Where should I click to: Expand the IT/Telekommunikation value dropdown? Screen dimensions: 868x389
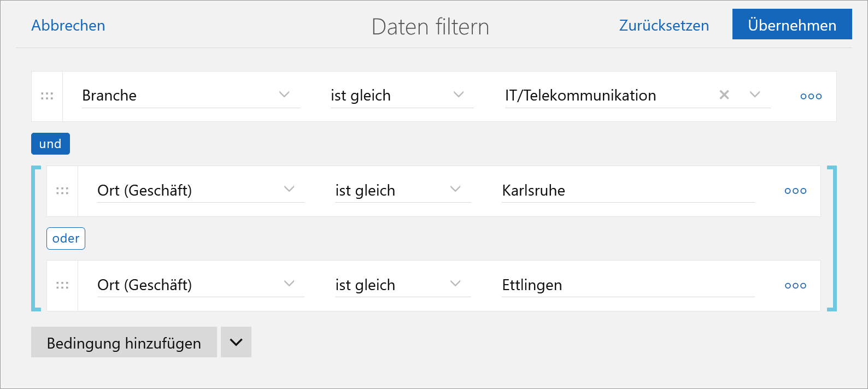pos(755,95)
